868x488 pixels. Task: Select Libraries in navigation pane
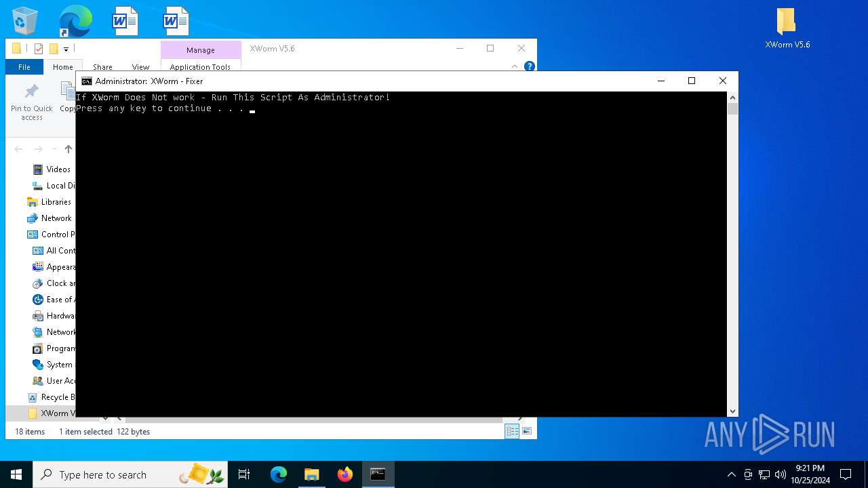[x=49, y=202]
